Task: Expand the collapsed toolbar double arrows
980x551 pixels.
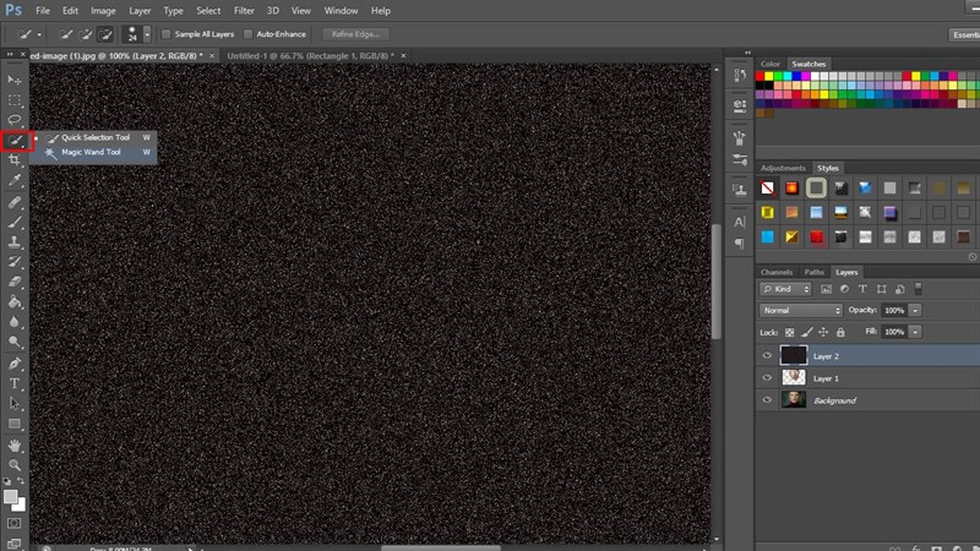Action: tap(10, 54)
